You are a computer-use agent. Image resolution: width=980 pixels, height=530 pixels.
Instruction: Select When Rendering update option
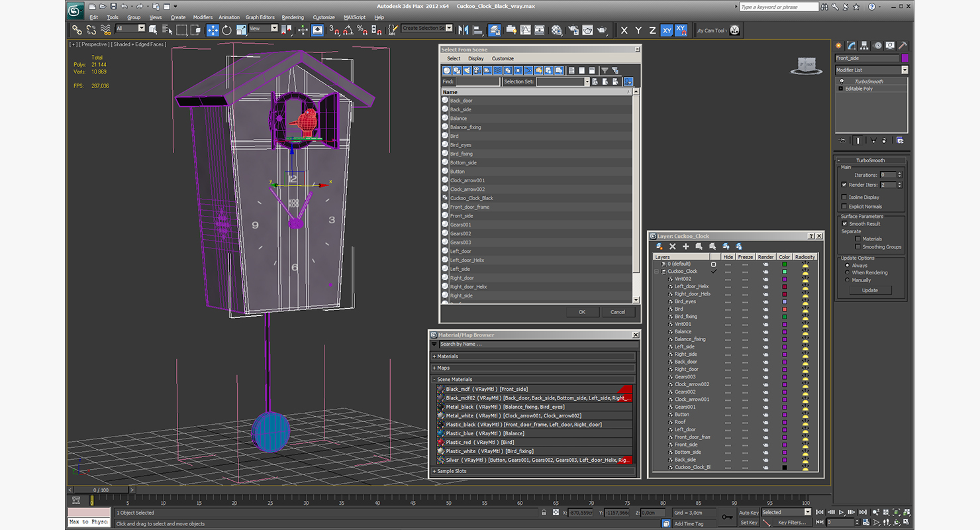click(x=847, y=272)
